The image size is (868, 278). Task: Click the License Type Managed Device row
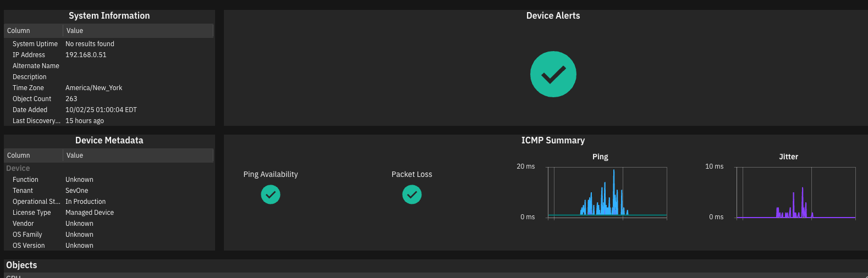tap(89, 213)
